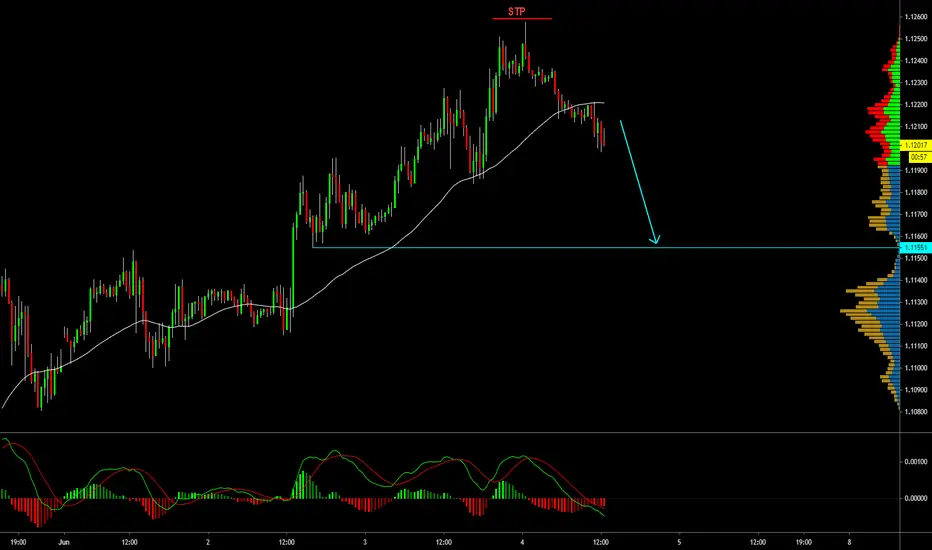Click the 1.12100 price axis label
Screen dimensions: 932x550
916,127
